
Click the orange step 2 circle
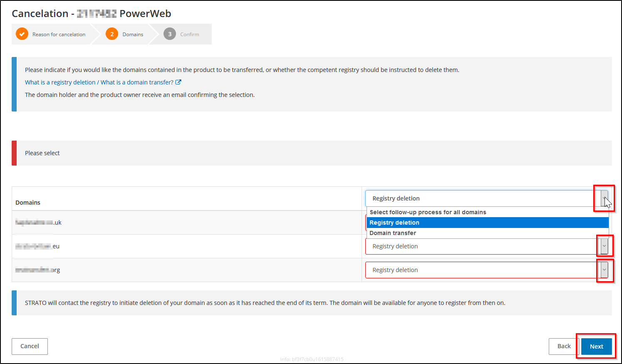pos(112,34)
